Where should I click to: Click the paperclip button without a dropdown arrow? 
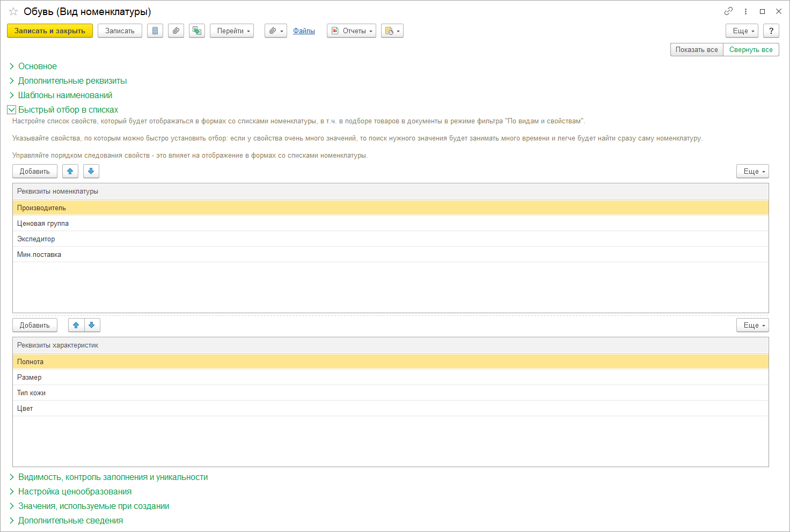(x=176, y=31)
